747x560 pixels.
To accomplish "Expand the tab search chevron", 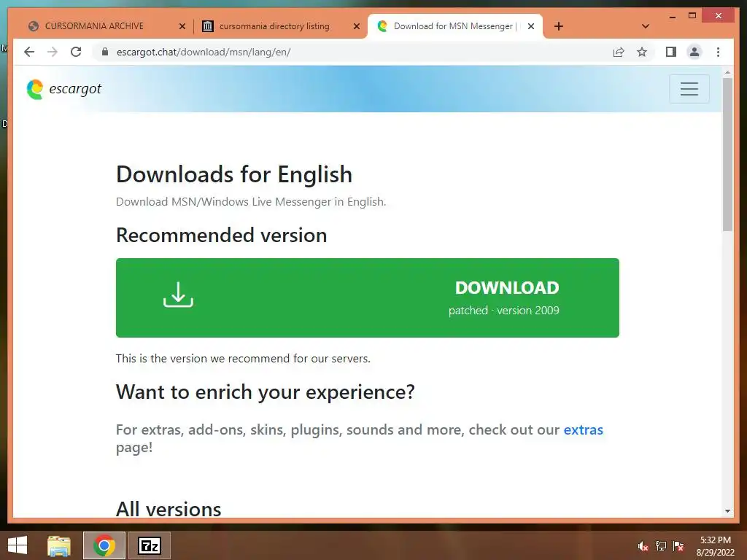I will [646, 26].
